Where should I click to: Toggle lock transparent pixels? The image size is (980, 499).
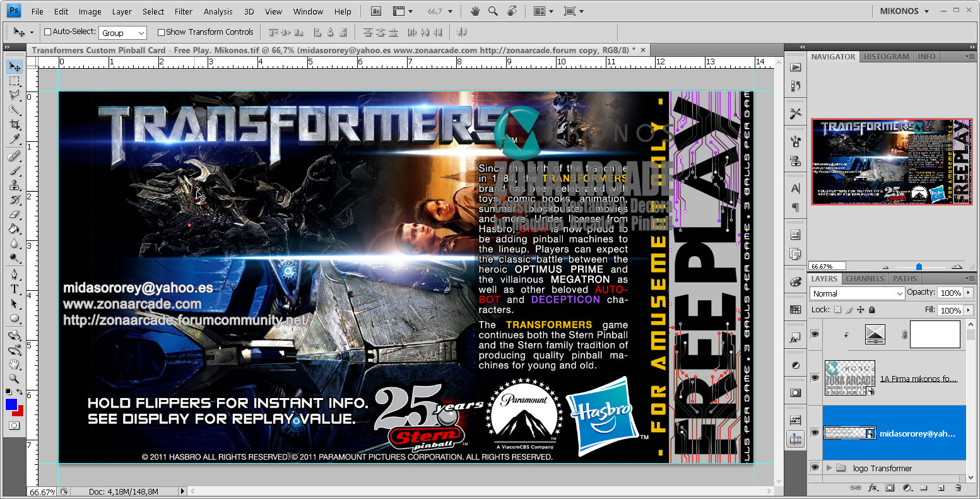pos(837,310)
